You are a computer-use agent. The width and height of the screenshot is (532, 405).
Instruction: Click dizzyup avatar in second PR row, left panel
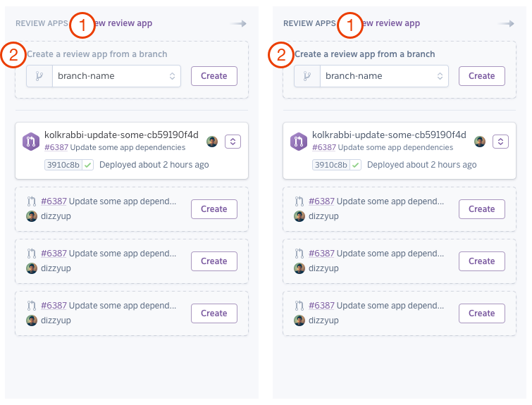click(x=32, y=268)
